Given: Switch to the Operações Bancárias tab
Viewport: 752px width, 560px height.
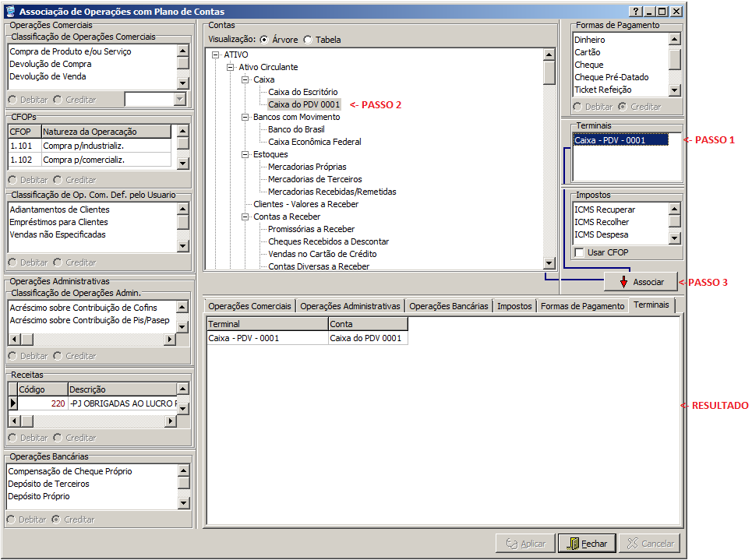Looking at the screenshot, I should coord(448,306).
